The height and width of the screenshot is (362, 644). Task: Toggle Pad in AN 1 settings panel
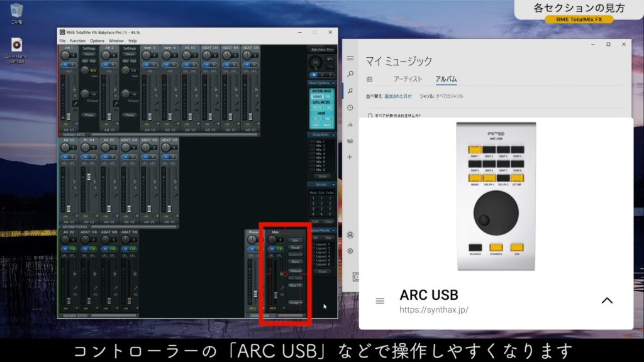click(93, 61)
